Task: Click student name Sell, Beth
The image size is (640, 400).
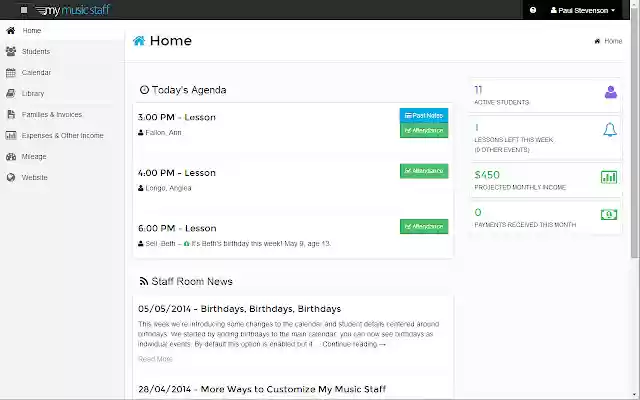Action: click(160, 244)
